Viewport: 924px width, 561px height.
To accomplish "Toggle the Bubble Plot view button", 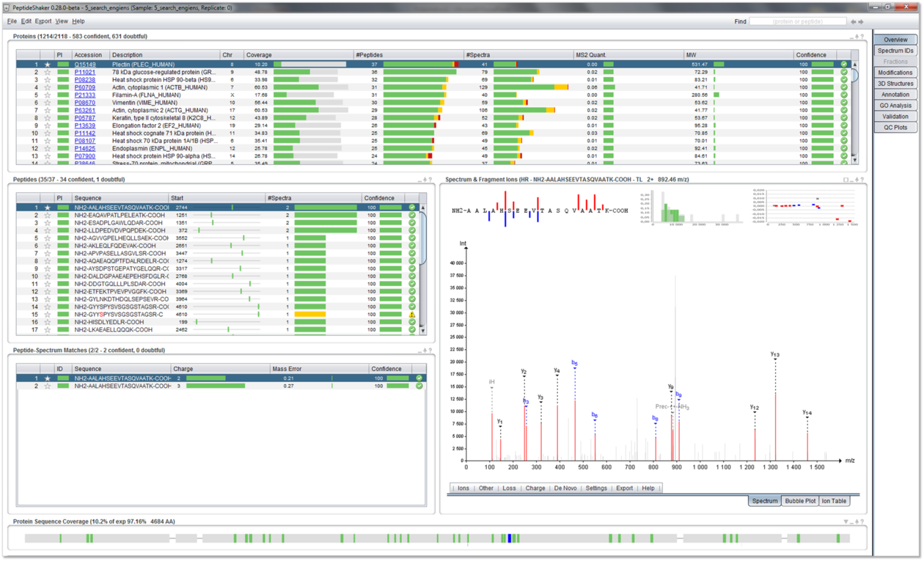I will [799, 501].
